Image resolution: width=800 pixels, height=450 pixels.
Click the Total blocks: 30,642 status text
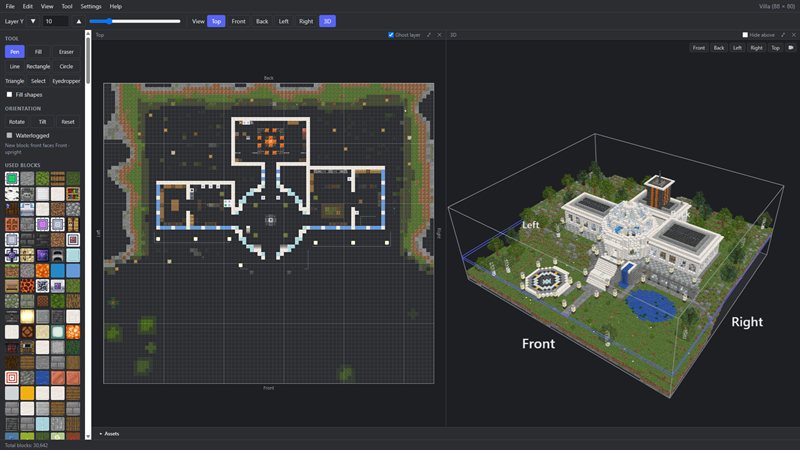27,445
